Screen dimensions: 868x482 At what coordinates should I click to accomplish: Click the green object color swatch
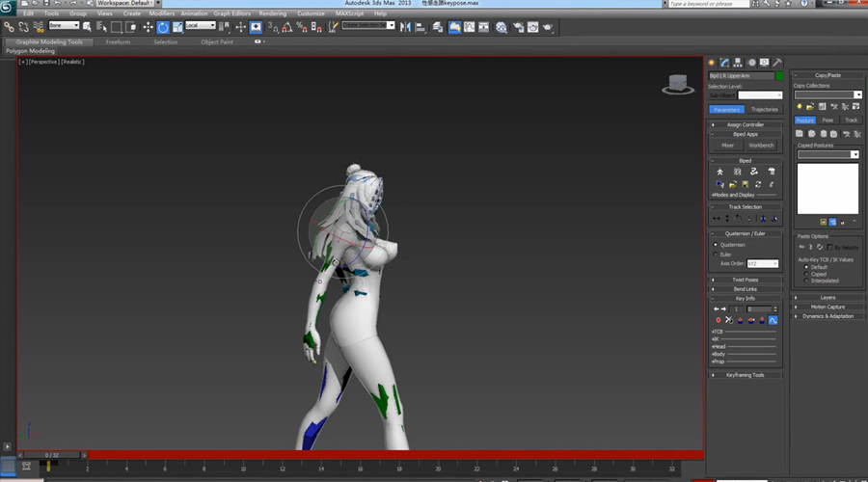pos(779,75)
